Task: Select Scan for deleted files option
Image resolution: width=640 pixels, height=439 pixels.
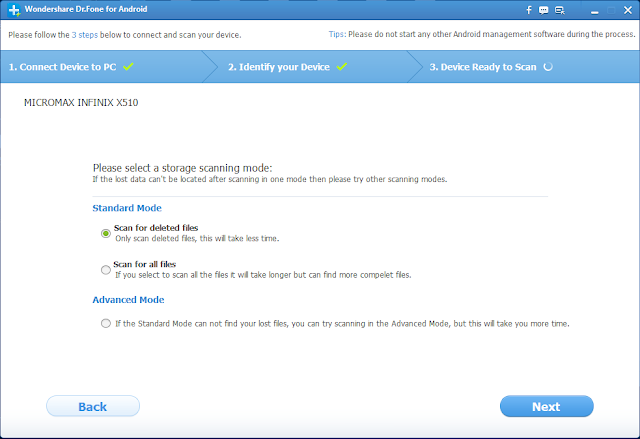Action: click(106, 233)
